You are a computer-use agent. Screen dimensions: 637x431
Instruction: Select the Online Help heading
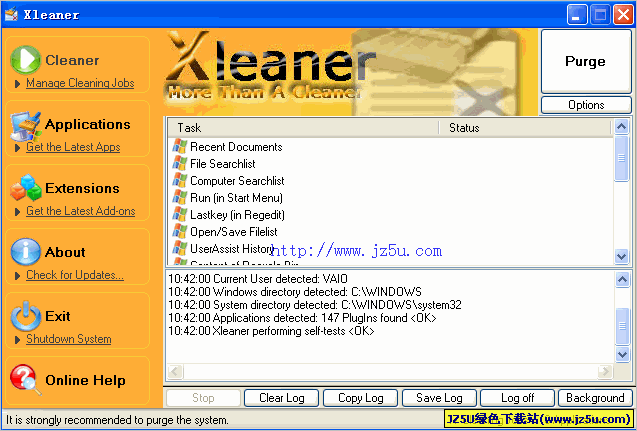85,380
